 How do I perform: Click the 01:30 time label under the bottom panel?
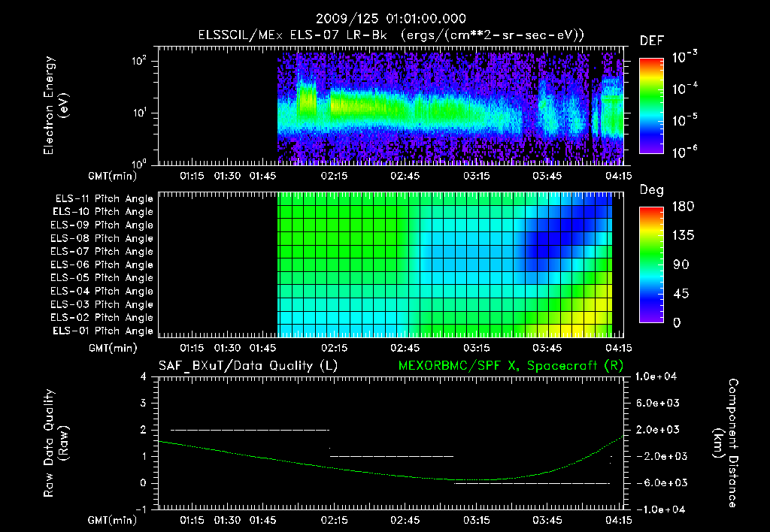[227, 520]
